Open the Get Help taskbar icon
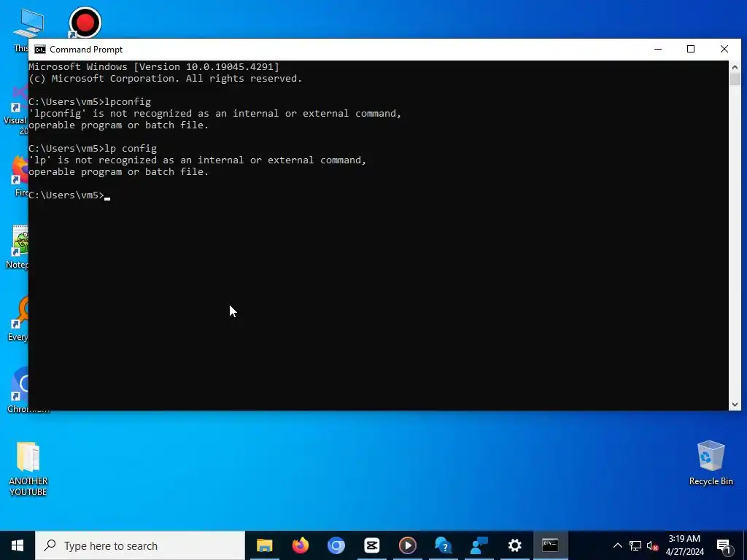This screenshot has height=560, width=747. 443,545
